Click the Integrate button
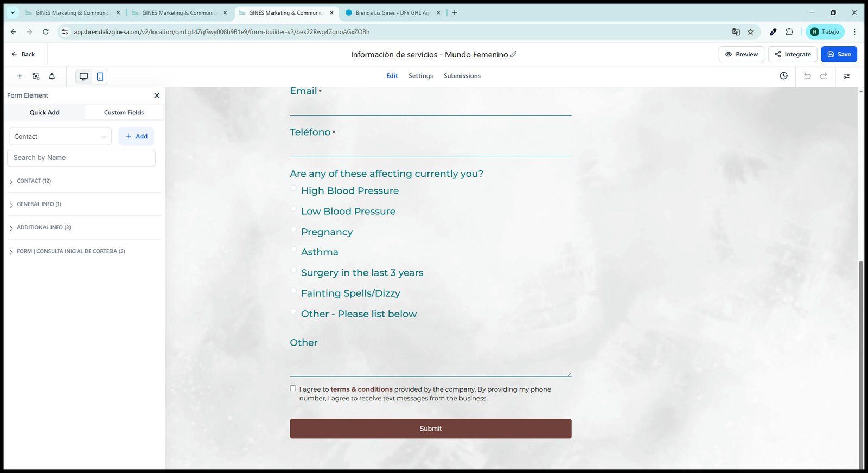Viewport: 868px width, 473px height. 793,54
